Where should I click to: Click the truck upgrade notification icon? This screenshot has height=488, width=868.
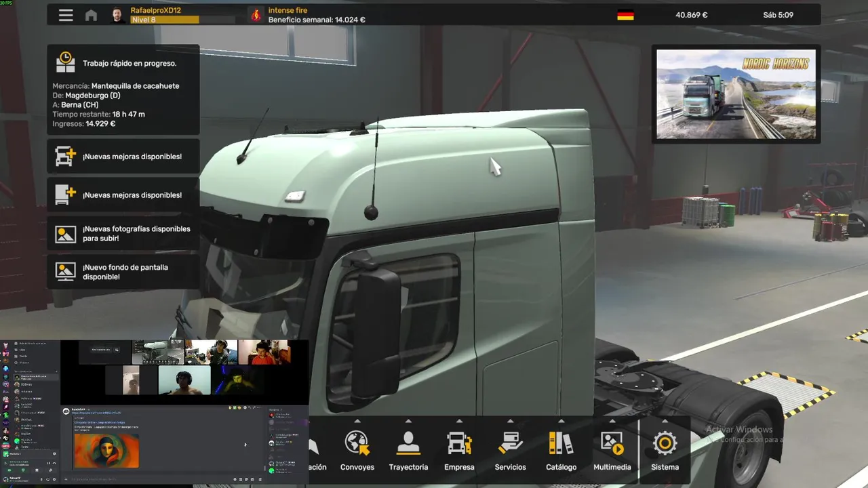click(x=66, y=156)
